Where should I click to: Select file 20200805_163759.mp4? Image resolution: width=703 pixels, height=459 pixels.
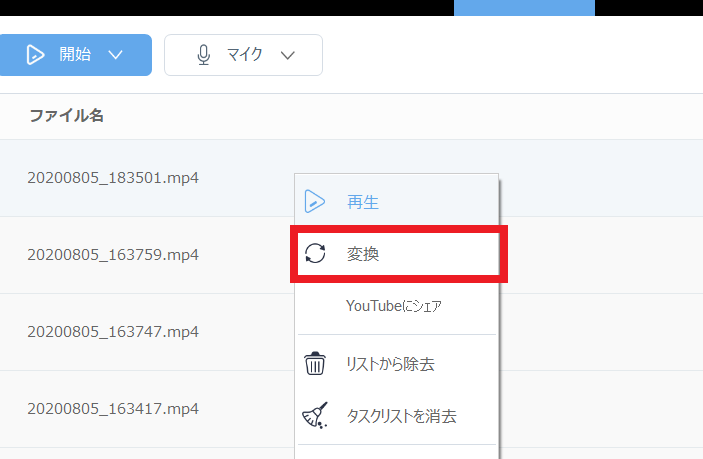tap(113, 255)
